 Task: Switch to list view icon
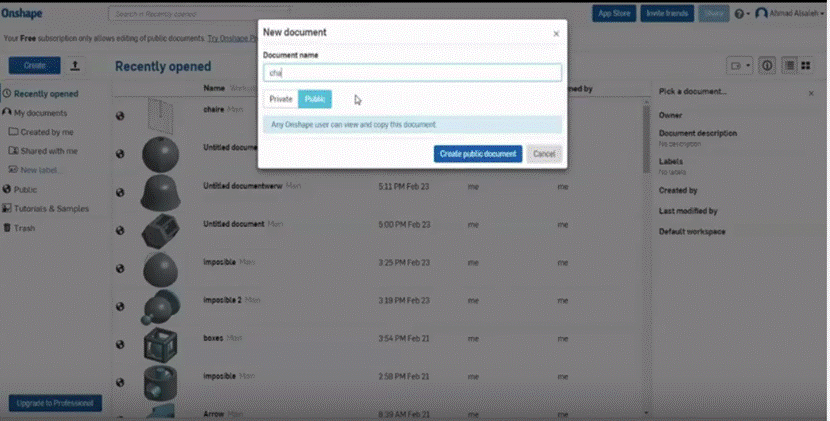coord(789,66)
